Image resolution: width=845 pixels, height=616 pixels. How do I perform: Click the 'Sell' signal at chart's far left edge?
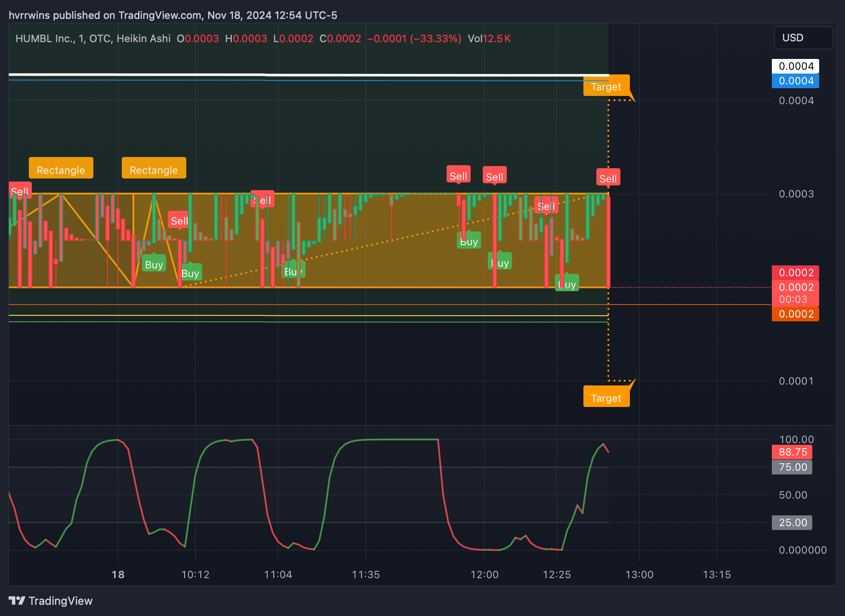click(20, 191)
